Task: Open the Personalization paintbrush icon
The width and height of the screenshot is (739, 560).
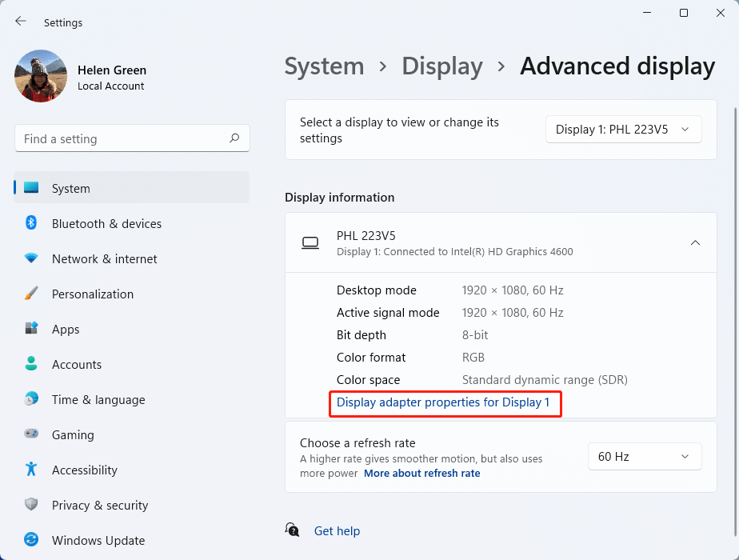Action: [31, 293]
